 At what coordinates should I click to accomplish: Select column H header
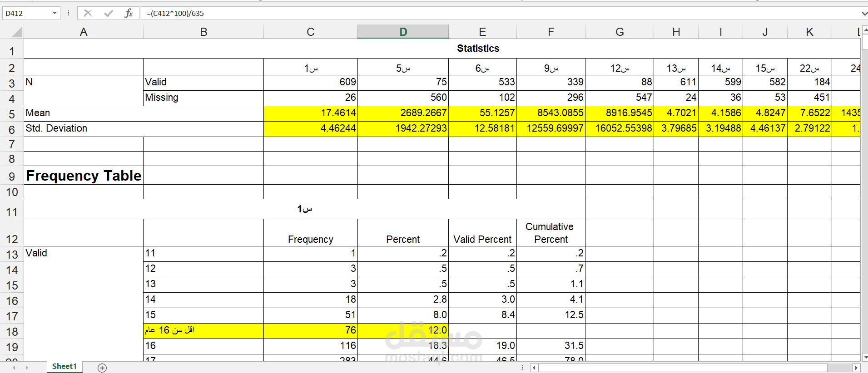click(x=676, y=32)
